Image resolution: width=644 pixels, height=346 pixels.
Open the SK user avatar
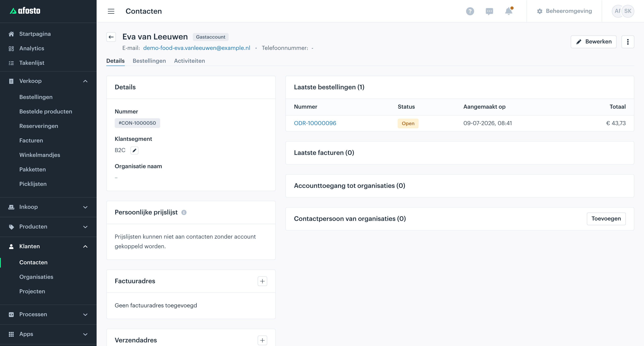tap(628, 11)
